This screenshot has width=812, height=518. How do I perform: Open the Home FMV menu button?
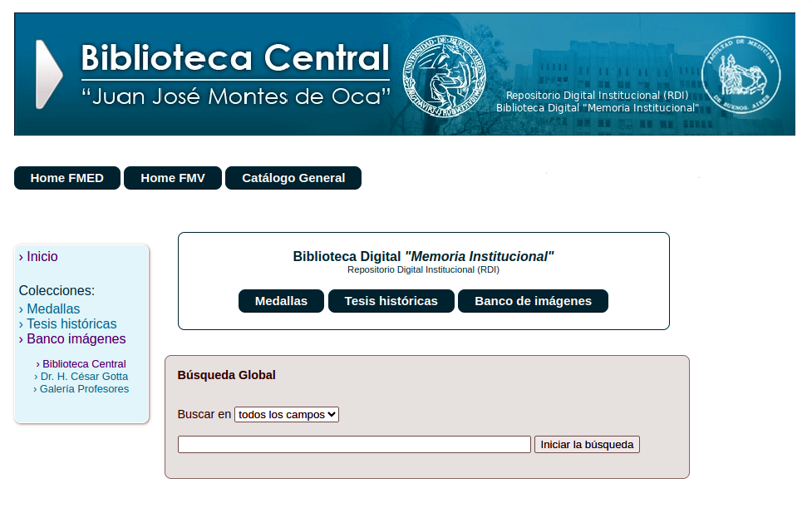(173, 178)
